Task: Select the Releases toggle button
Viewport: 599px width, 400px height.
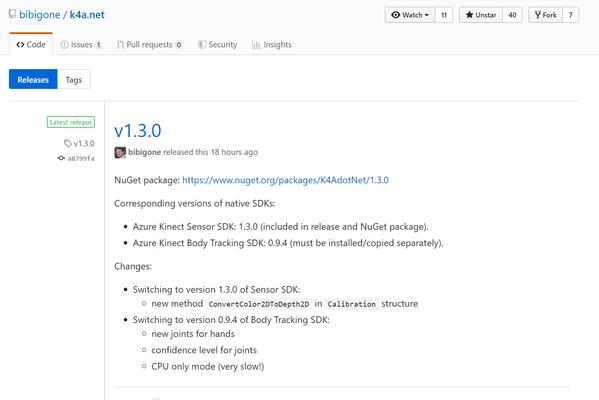Action: (x=33, y=79)
